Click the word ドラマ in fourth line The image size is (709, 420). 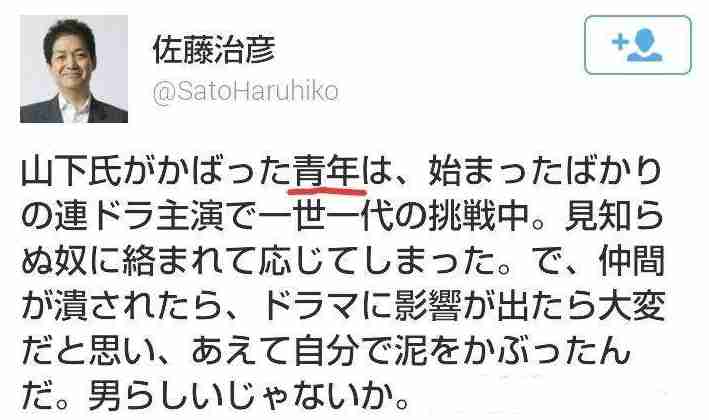309,306
